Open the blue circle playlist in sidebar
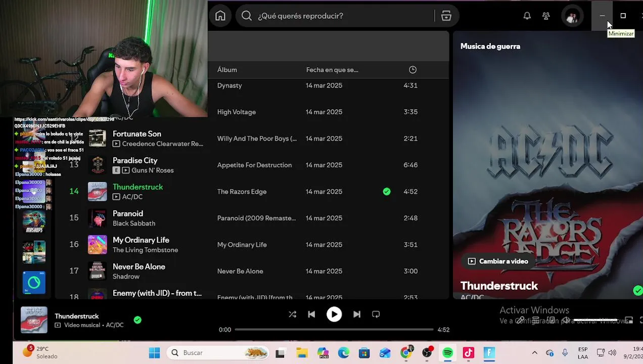This screenshot has width=643, height=364. tap(34, 283)
